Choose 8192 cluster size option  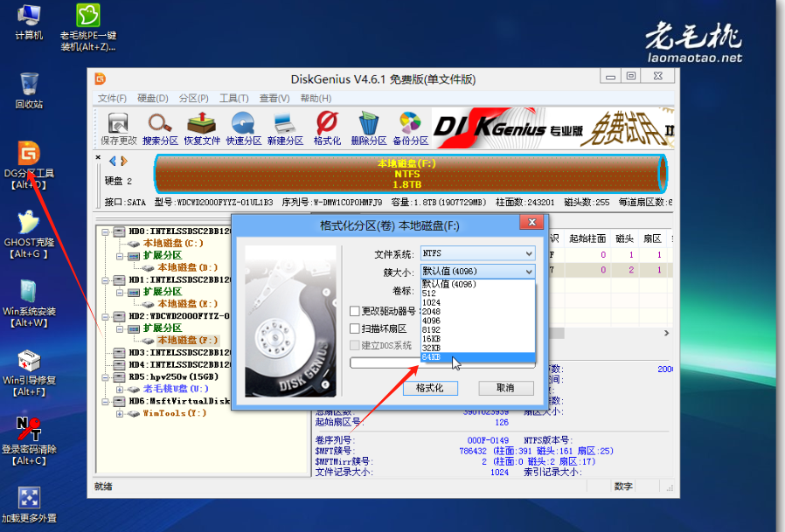pyautogui.click(x=477, y=330)
